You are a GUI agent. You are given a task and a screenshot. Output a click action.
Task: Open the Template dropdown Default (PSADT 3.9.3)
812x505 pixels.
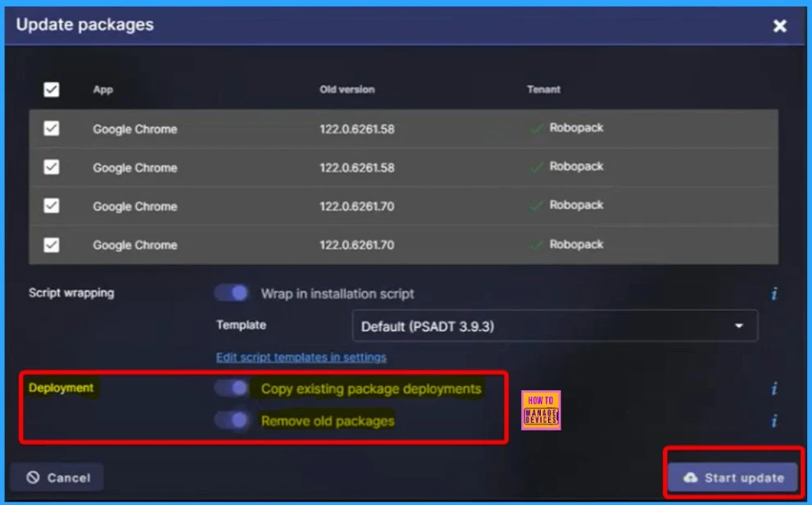click(555, 325)
